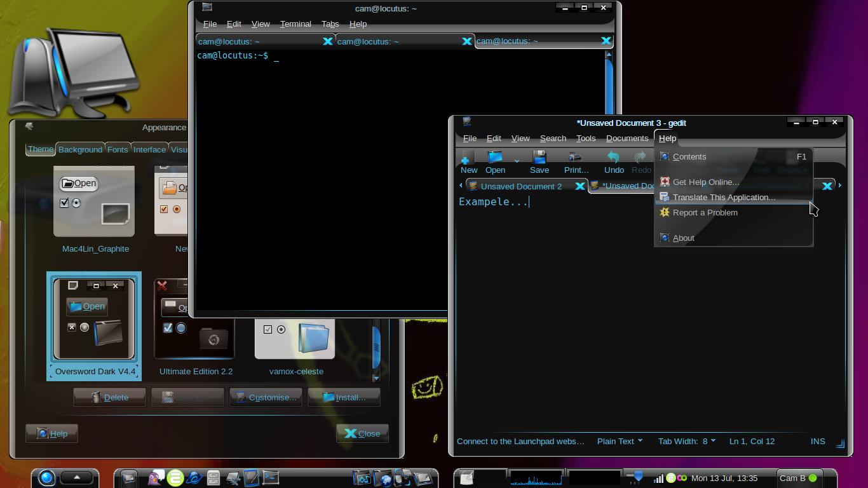This screenshot has width=868, height=488.
Task: Choose Translate This Application menu entry
Action: coord(733,197)
